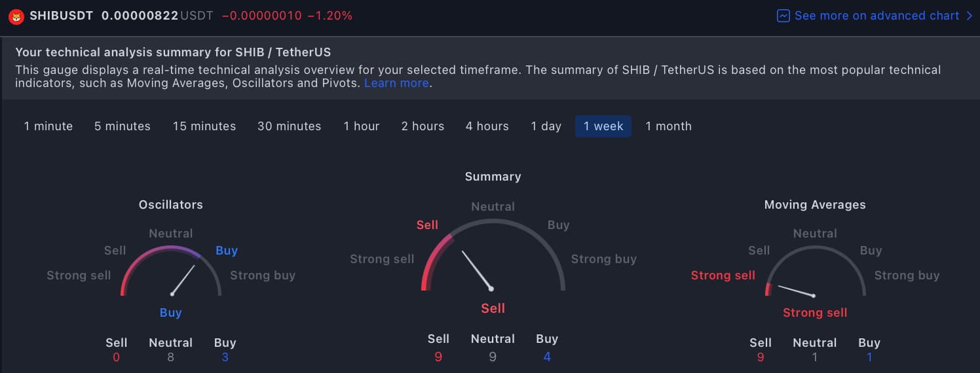
Task: Follow the Learn more link
Action: (x=396, y=83)
